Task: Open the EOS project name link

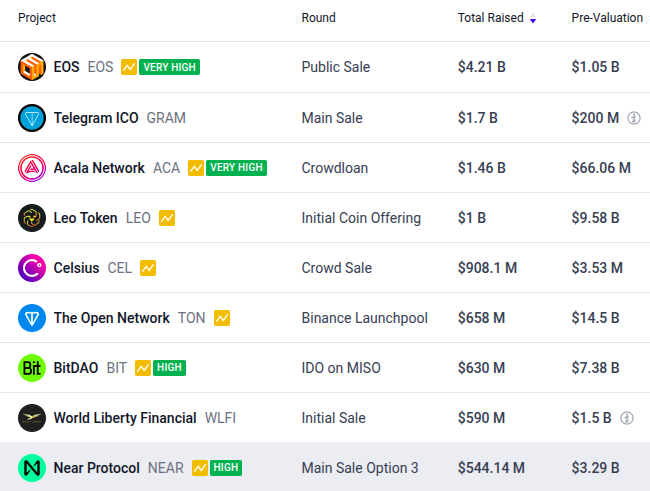Action: pyautogui.click(x=66, y=67)
